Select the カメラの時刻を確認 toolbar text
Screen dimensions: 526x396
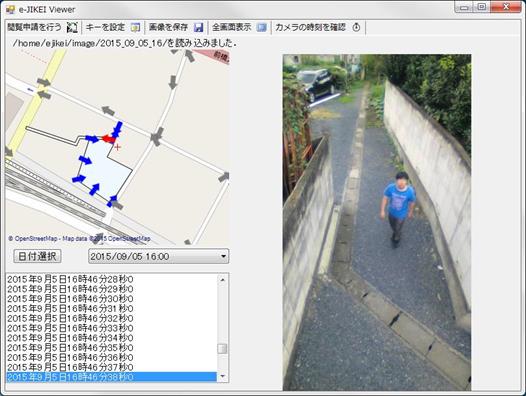(310, 27)
